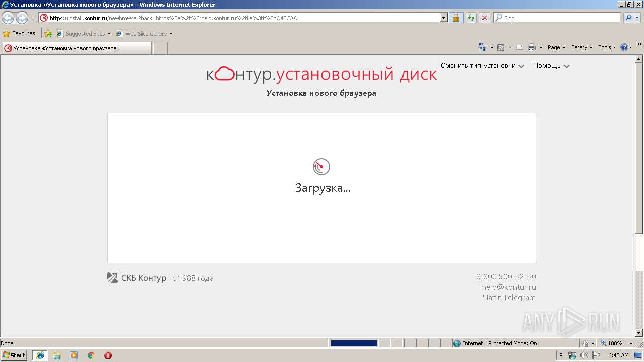
Task: Open search provider options dropdown
Action: [x=637, y=18]
